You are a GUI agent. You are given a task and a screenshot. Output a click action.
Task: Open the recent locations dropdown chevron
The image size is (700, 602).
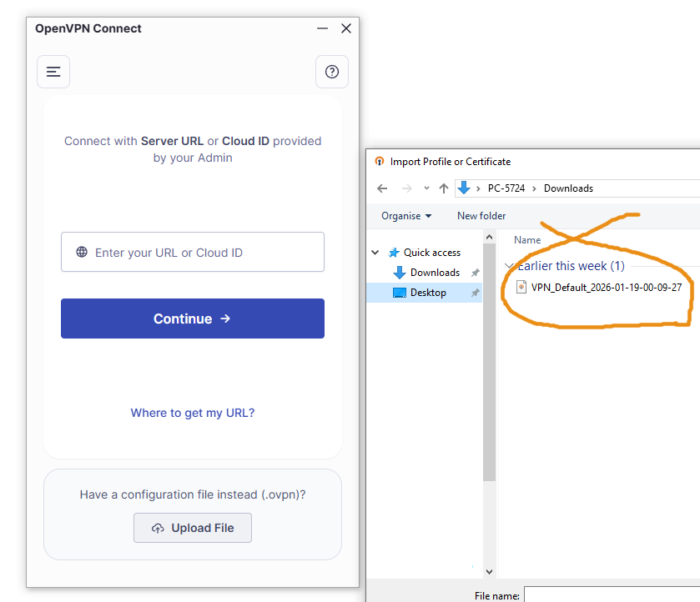point(426,188)
